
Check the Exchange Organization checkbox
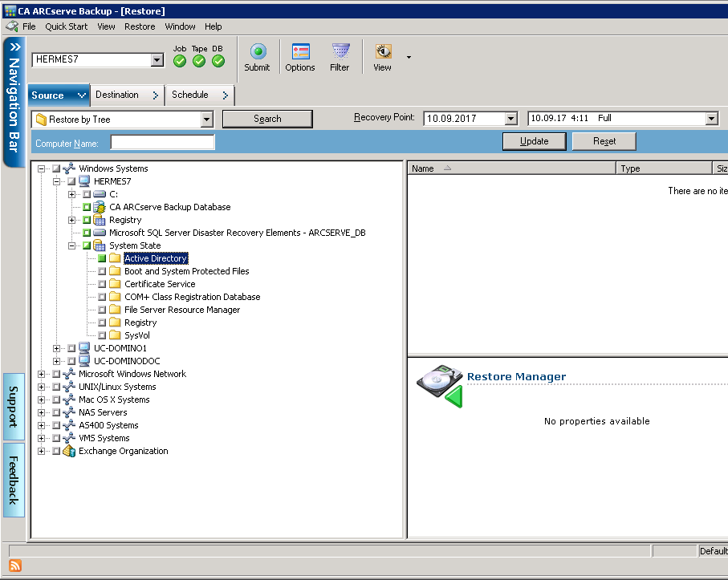(56, 451)
